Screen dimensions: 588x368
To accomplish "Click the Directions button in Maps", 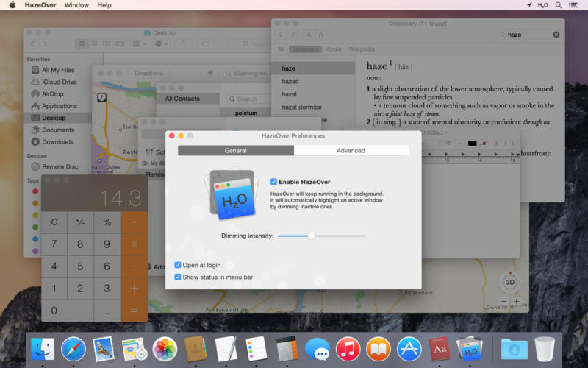I will [148, 74].
